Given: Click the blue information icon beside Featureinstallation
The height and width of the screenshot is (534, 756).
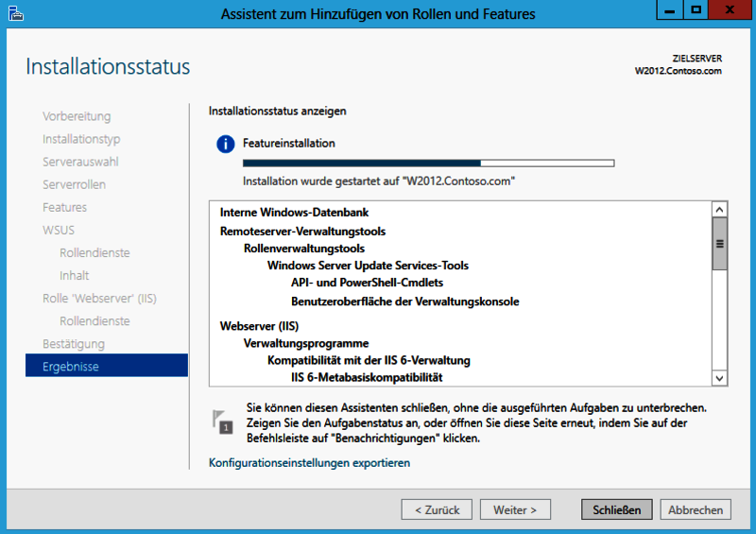Looking at the screenshot, I should point(225,144).
